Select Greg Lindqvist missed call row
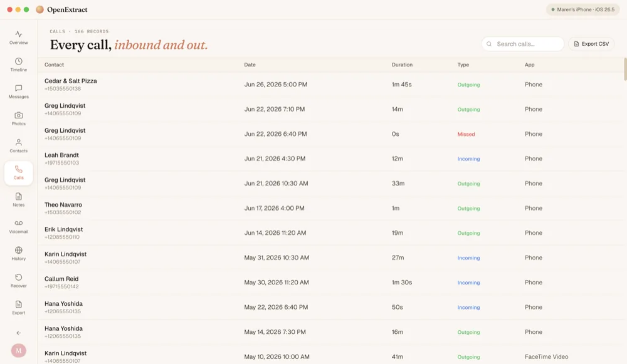Screen dimensions: 627x364 coord(330,134)
